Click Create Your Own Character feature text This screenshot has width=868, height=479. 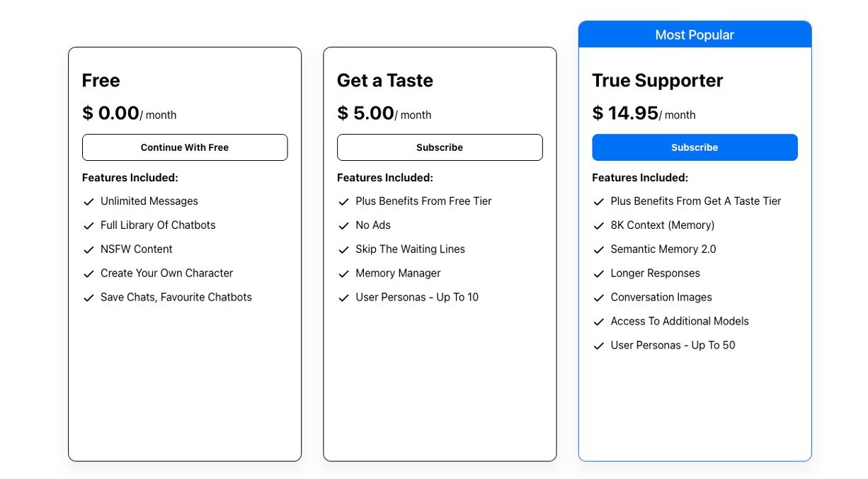(166, 274)
